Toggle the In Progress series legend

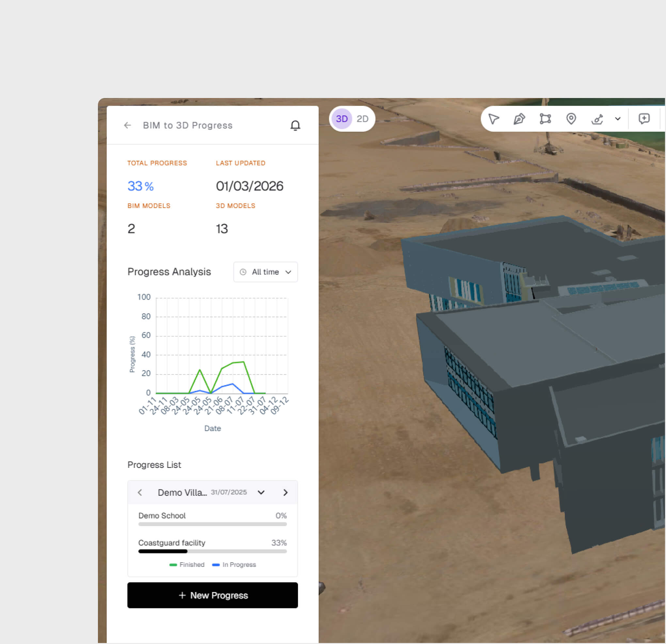[x=234, y=565]
